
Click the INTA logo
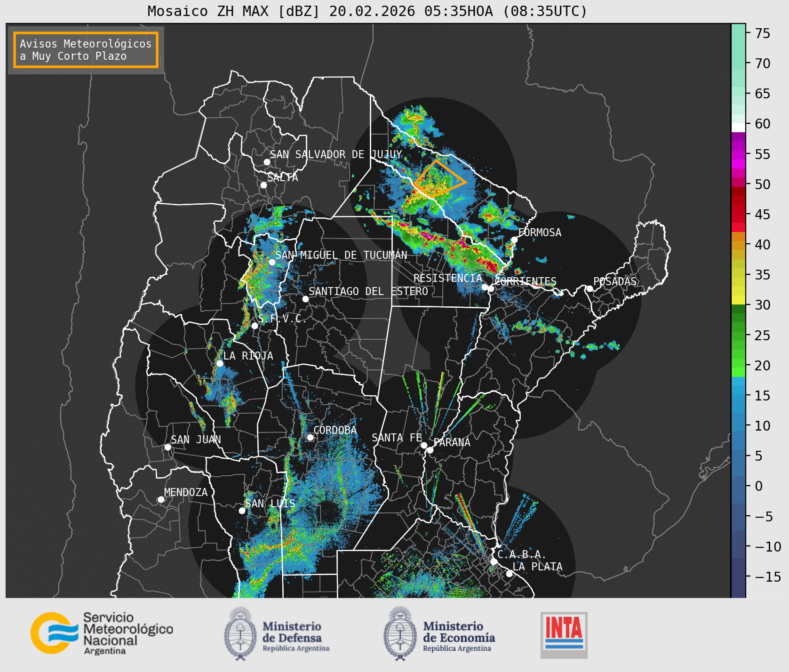click(x=564, y=635)
